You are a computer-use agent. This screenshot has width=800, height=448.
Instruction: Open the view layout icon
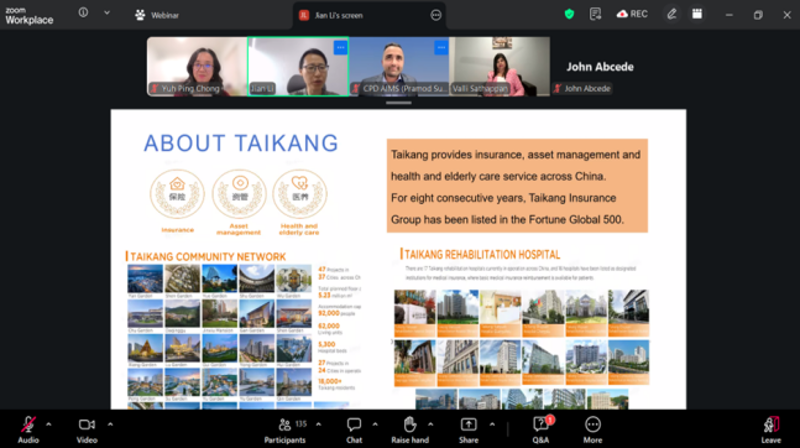(x=697, y=14)
